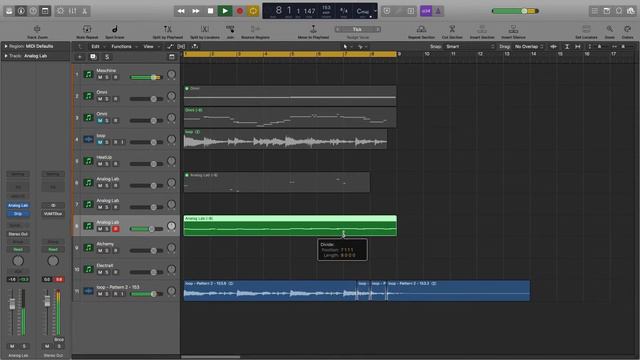Open Quick Help question mark icon

tap(33, 11)
